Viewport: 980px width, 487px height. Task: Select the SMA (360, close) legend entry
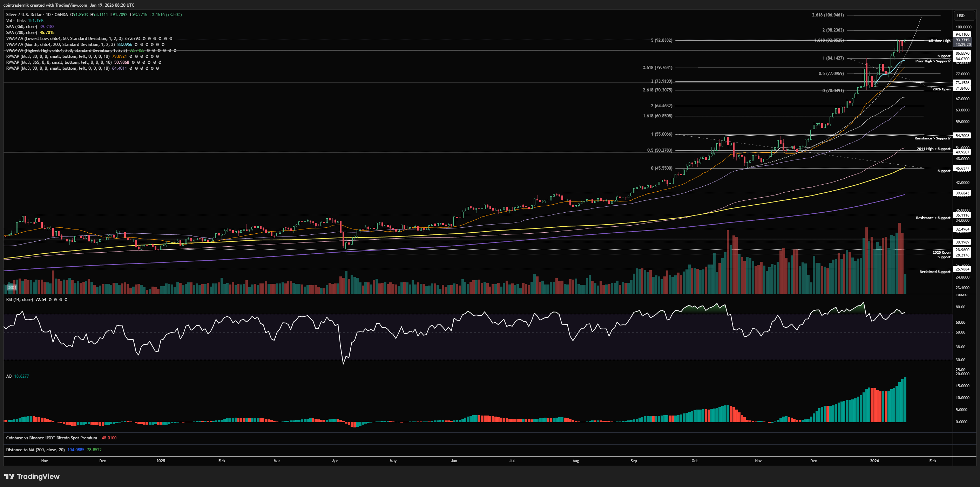click(21, 27)
